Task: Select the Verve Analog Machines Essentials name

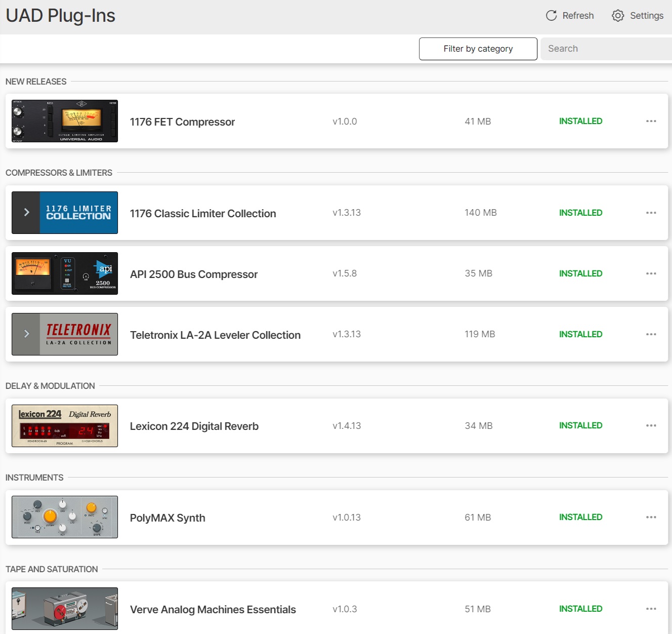Action: 213,610
